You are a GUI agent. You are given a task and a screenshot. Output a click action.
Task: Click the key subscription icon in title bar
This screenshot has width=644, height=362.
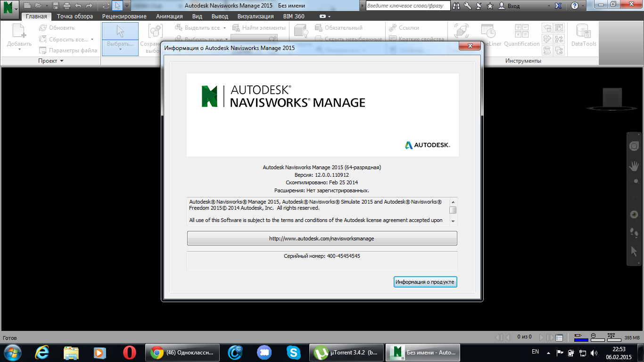click(x=468, y=6)
